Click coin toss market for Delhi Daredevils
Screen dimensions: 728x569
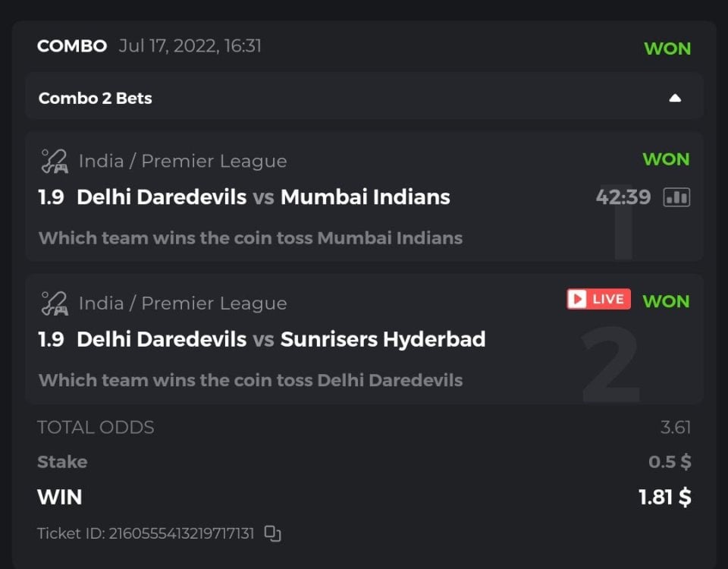(x=250, y=380)
